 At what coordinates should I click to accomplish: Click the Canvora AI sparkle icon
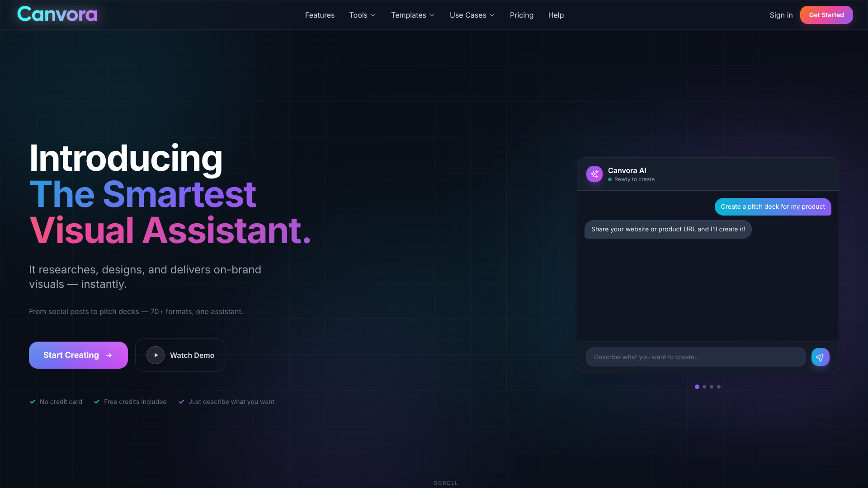coord(594,174)
